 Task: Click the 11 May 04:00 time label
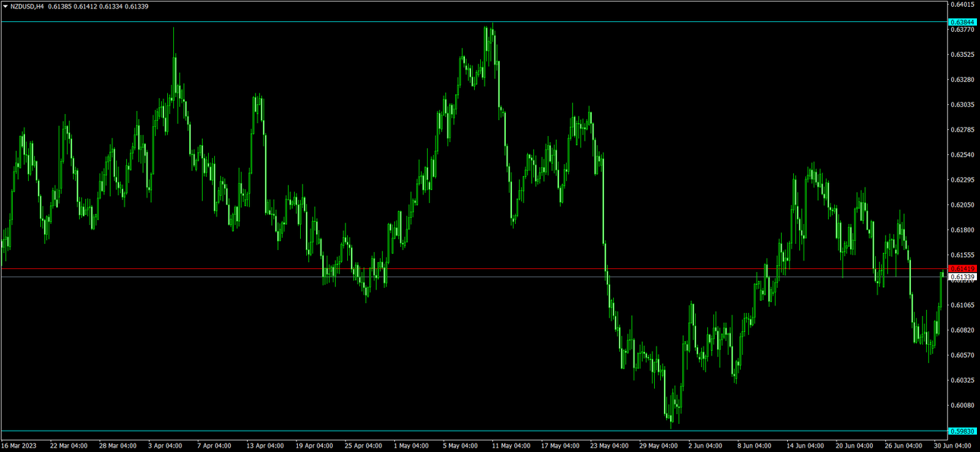pyautogui.click(x=511, y=446)
